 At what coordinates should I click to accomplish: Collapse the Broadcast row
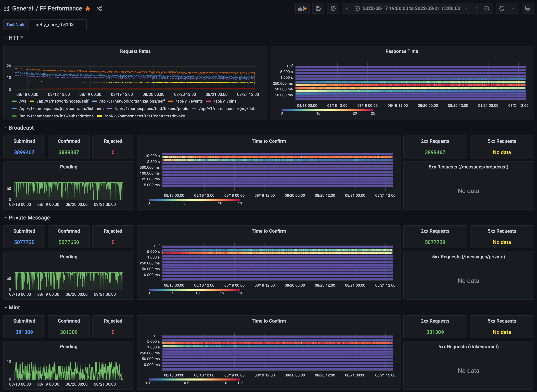19,128
